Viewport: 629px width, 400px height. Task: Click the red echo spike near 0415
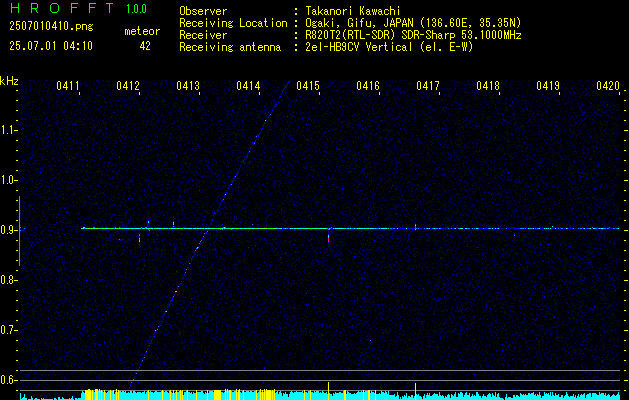tap(329, 238)
